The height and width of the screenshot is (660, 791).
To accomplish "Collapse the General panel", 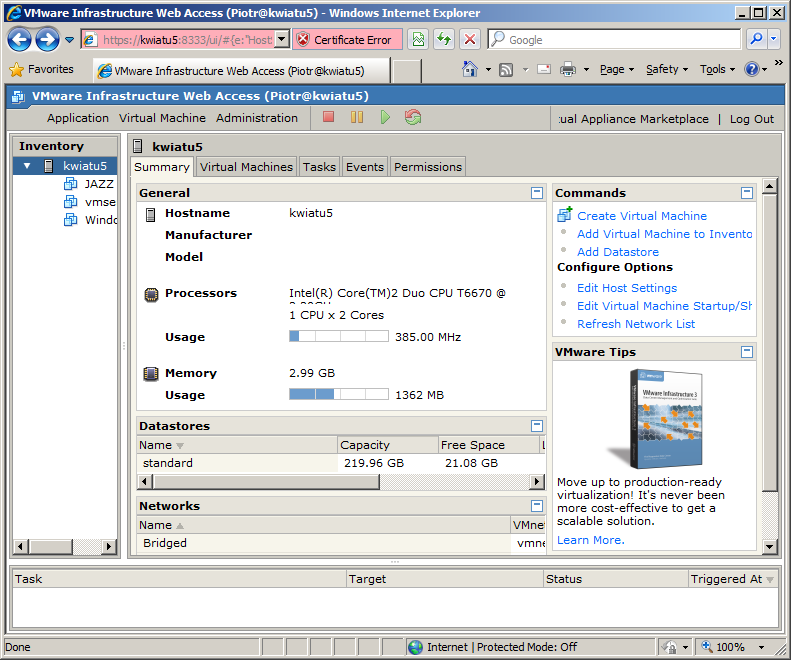I will [537, 193].
